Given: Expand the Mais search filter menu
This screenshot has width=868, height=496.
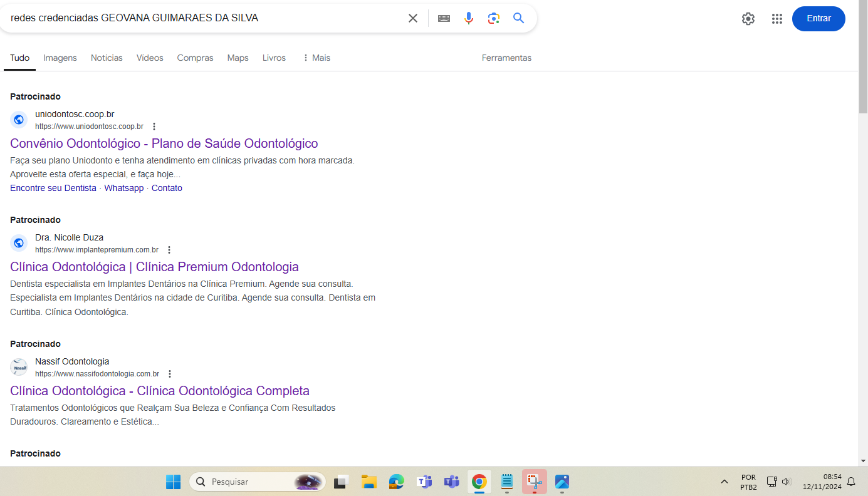Looking at the screenshot, I should (316, 58).
